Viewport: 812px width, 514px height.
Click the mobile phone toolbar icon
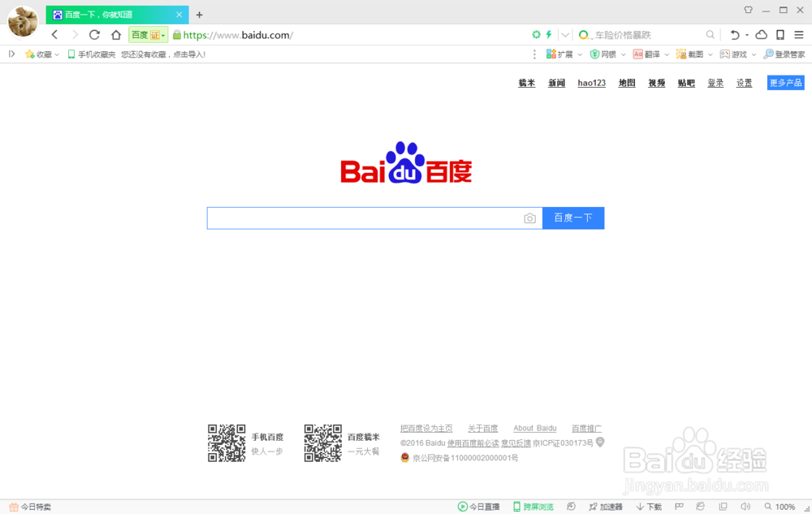780,35
